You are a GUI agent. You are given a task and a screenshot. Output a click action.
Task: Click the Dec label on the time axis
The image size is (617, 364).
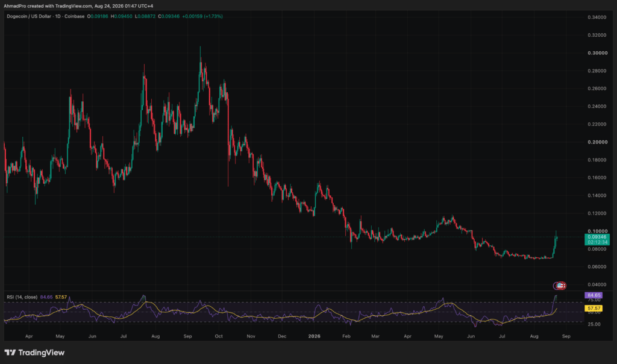(x=282, y=336)
